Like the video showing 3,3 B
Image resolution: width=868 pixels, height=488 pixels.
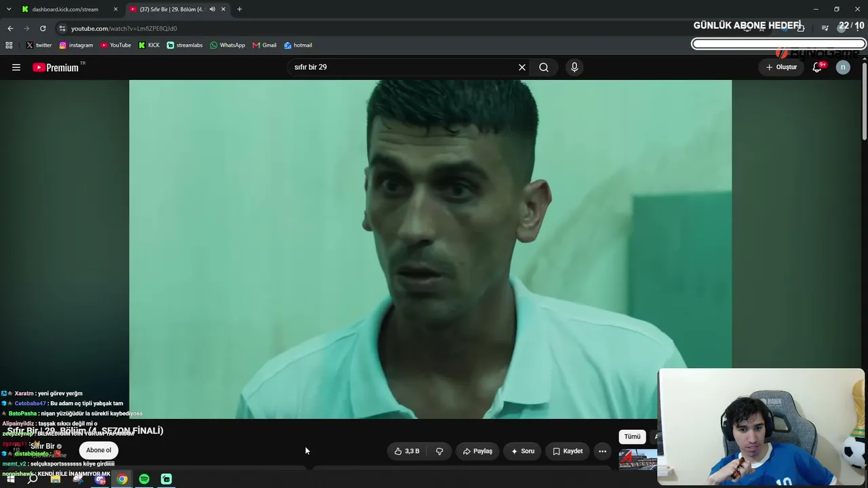tap(407, 451)
